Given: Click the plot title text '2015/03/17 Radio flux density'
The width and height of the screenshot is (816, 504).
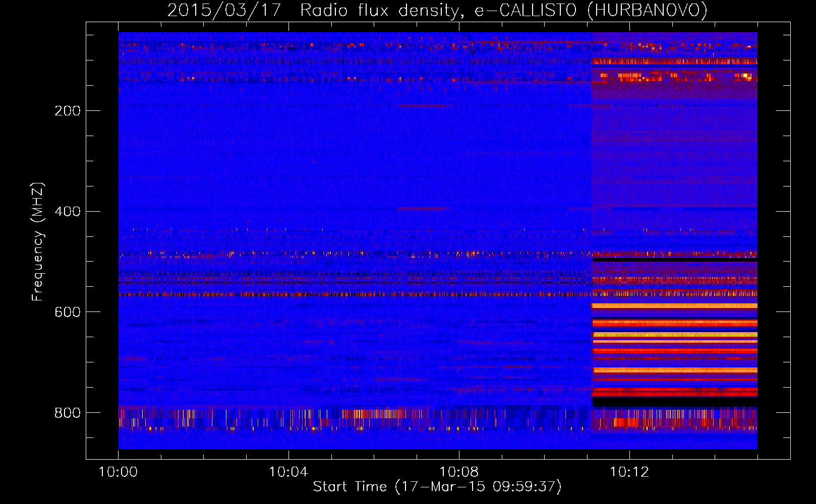Looking at the screenshot, I should point(315,11).
